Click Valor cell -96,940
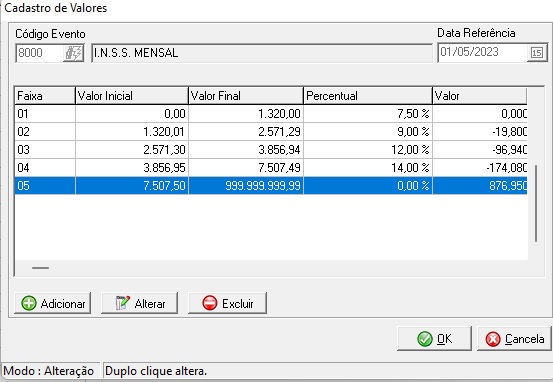 click(x=480, y=150)
